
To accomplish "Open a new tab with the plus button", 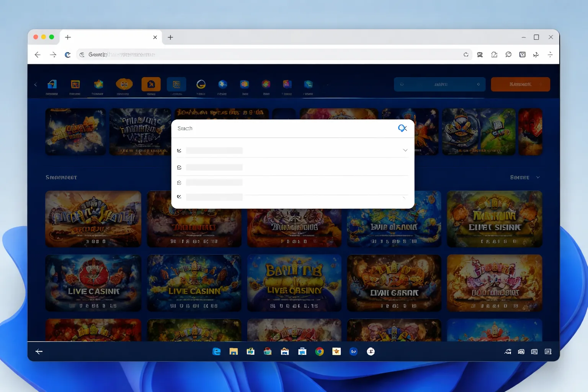I will coord(170,37).
